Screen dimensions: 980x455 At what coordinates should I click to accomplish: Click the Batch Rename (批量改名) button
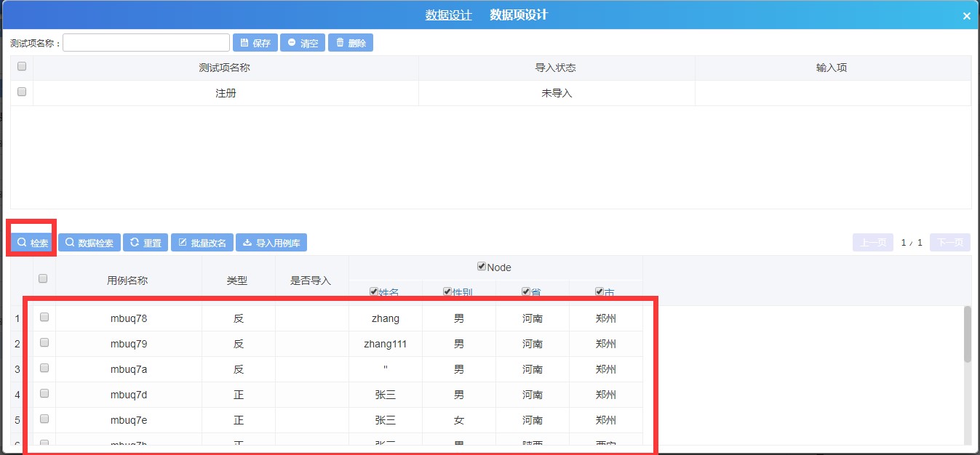(202, 243)
